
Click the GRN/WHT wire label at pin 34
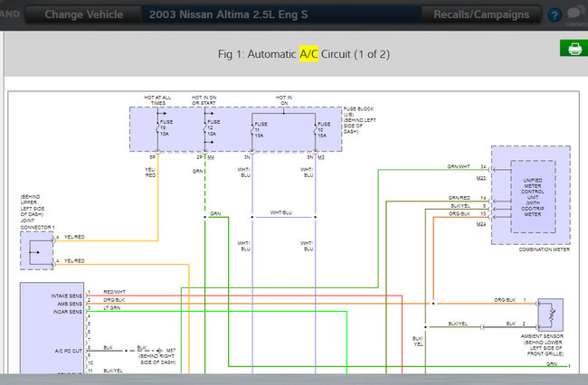pyautogui.click(x=459, y=166)
